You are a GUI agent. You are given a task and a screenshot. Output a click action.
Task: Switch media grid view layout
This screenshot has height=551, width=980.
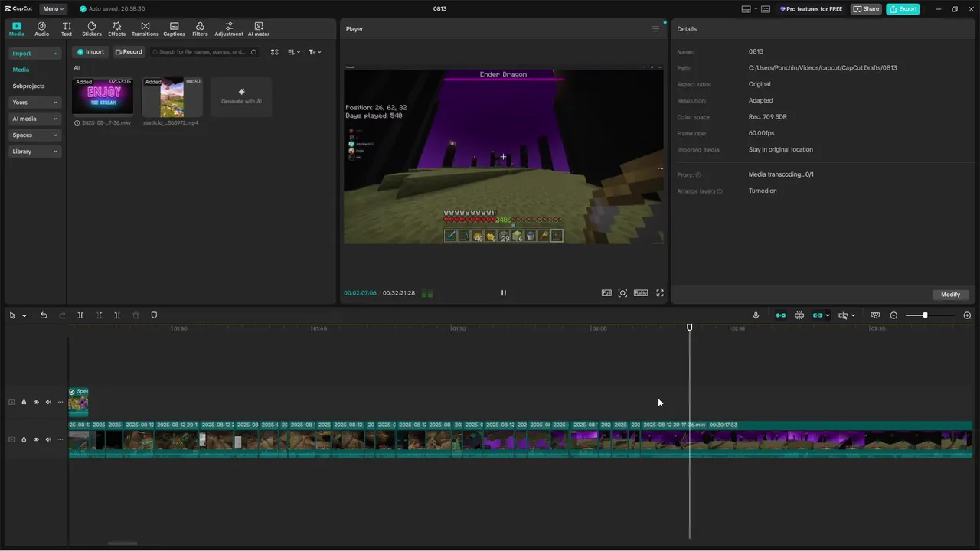tap(275, 52)
